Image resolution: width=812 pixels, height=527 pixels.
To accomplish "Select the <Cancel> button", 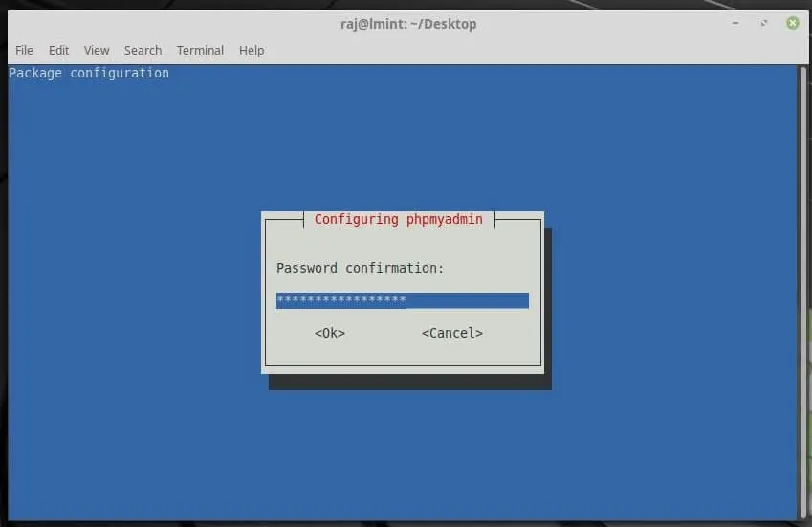I will click(x=452, y=333).
